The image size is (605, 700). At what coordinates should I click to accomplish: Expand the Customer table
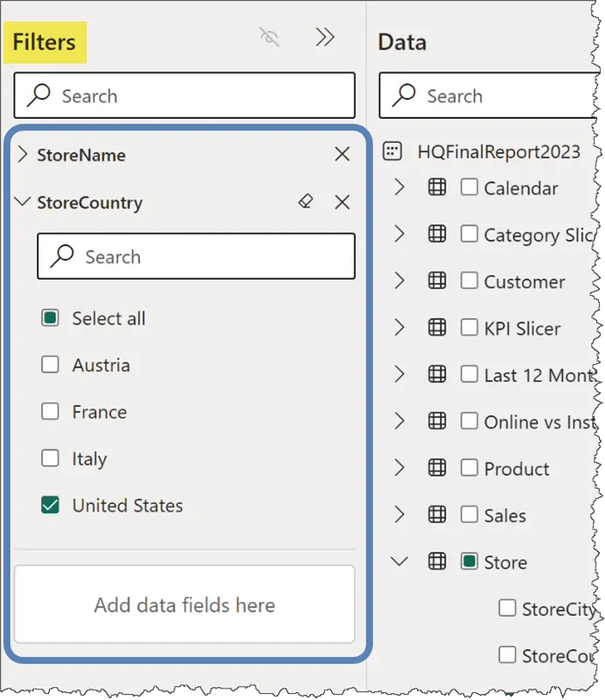tap(400, 281)
